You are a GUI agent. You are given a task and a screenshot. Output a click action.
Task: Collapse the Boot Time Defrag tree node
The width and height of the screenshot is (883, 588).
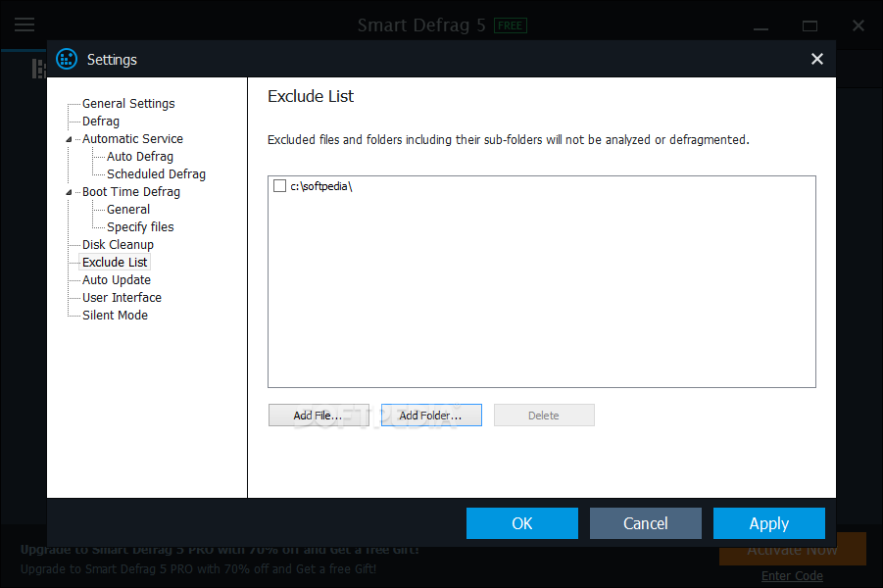(x=69, y=192)
